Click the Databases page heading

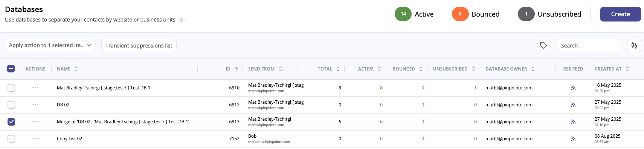point(24,9)
